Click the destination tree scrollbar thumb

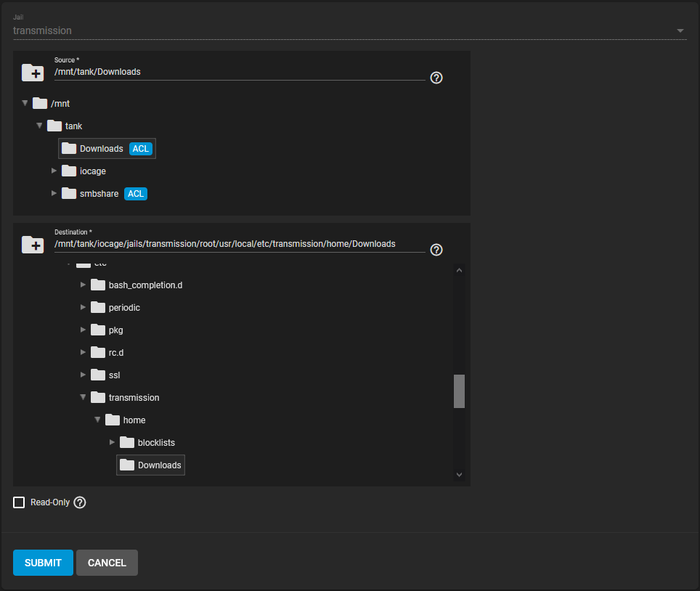(x=459, y=391)
